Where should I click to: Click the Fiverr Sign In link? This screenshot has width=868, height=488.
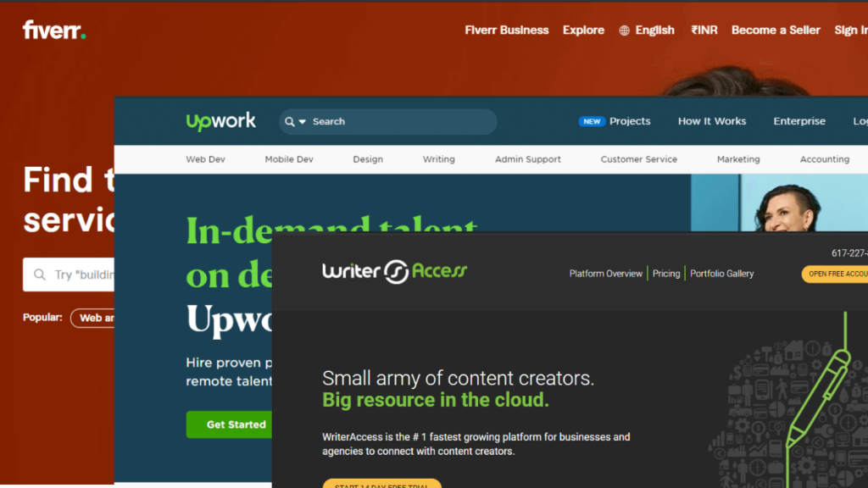851,30
